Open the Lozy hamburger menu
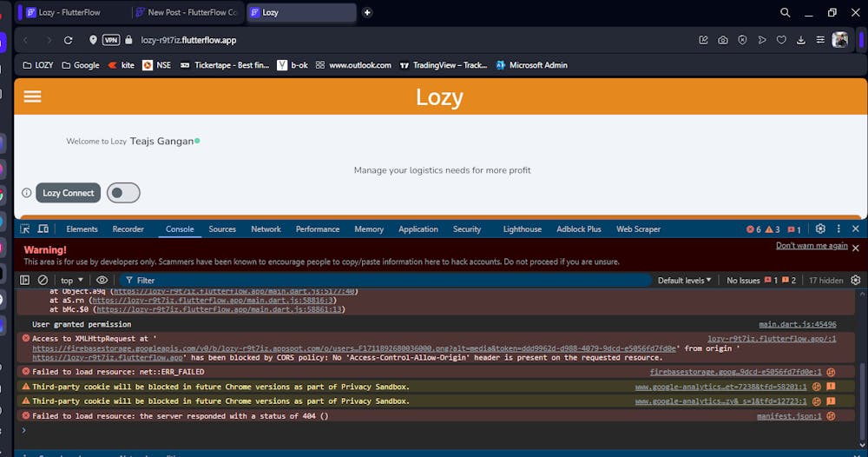This screenshot has width=868, height=457. [32, 96]
